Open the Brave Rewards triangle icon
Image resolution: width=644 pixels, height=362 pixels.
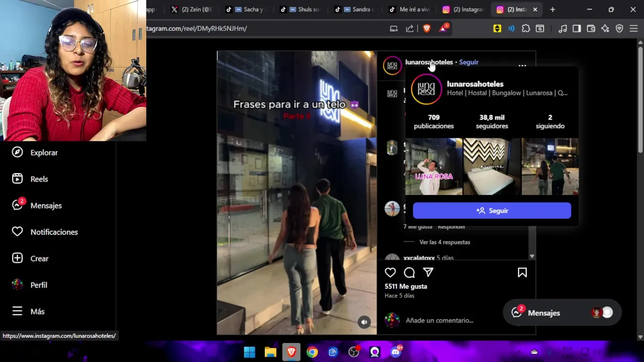tap(443, 29)
